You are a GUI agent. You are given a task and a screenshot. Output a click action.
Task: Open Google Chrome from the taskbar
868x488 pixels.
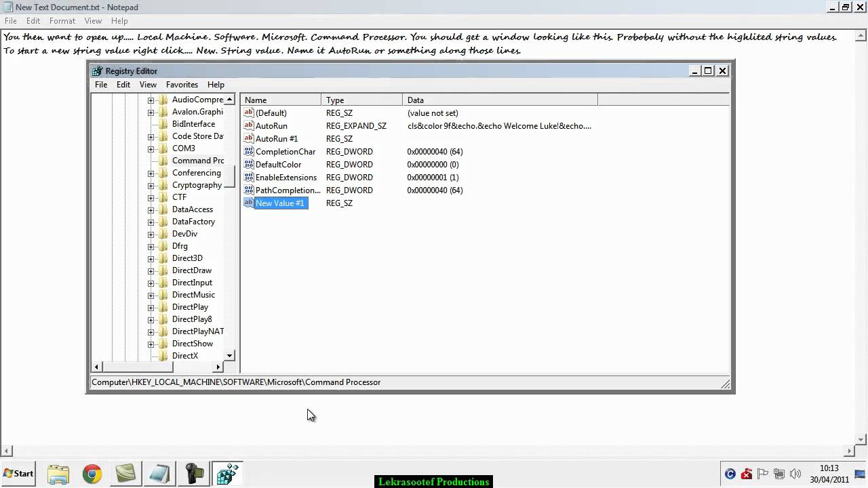click(92, 474)
